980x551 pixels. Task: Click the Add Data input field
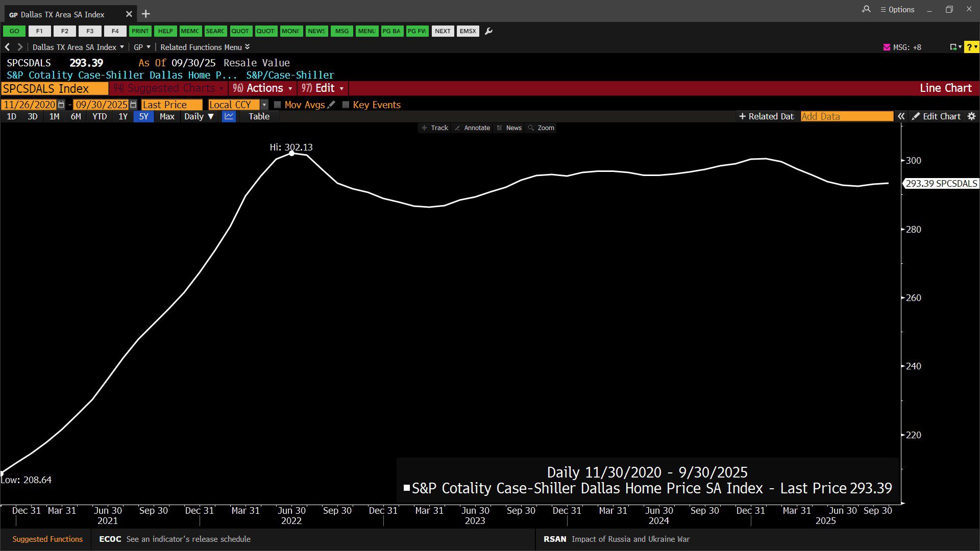pos(846,116)
